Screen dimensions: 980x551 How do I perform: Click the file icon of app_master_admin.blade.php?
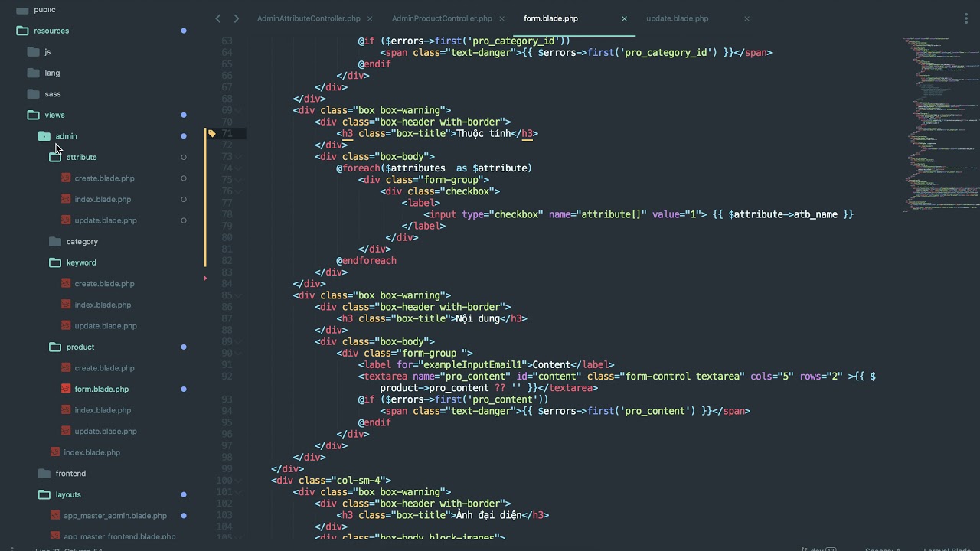pos(56,516)
